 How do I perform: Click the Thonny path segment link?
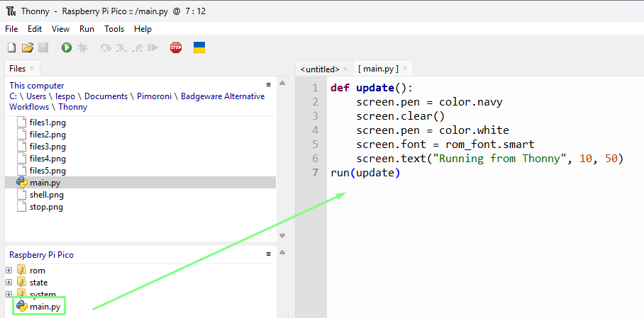(72, 107)
